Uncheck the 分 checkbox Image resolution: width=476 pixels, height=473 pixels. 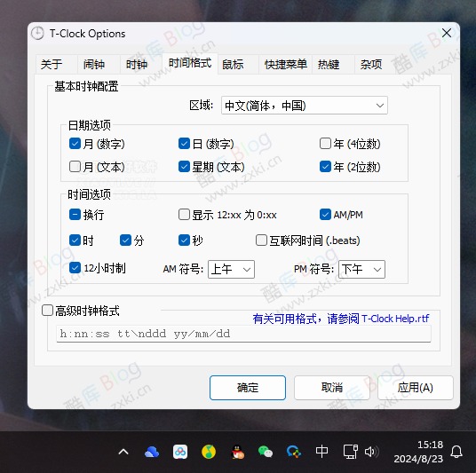(x=125, y=240)
